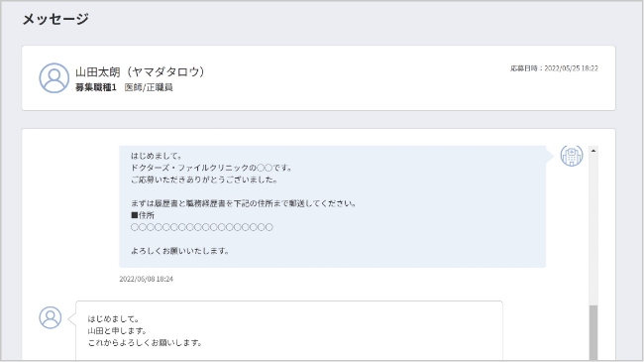Viewport: 644px width, 362px height.
Task: Click the blue clinic message bubble
Action: [x=332, y=206]
